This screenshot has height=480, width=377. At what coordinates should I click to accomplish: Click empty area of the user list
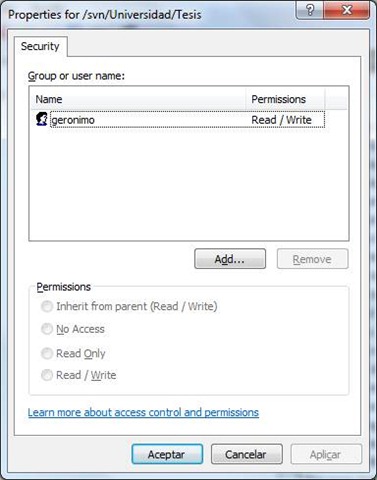(x=189, y=185)
